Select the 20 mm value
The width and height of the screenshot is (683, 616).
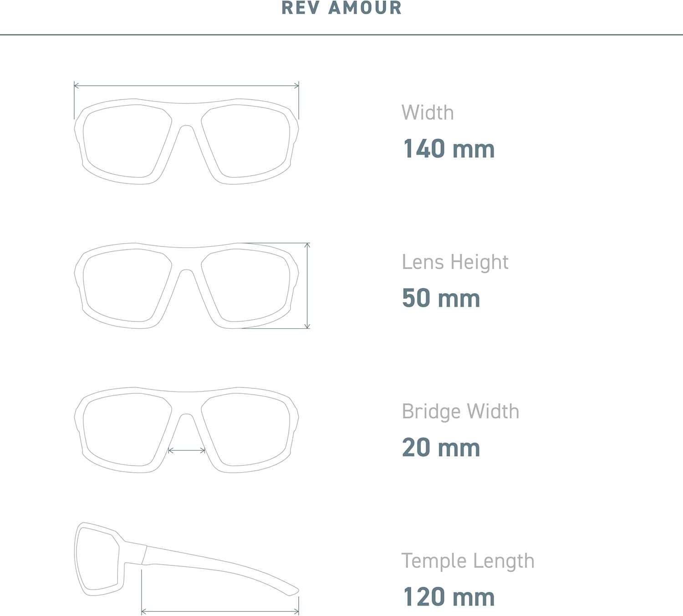441,448
